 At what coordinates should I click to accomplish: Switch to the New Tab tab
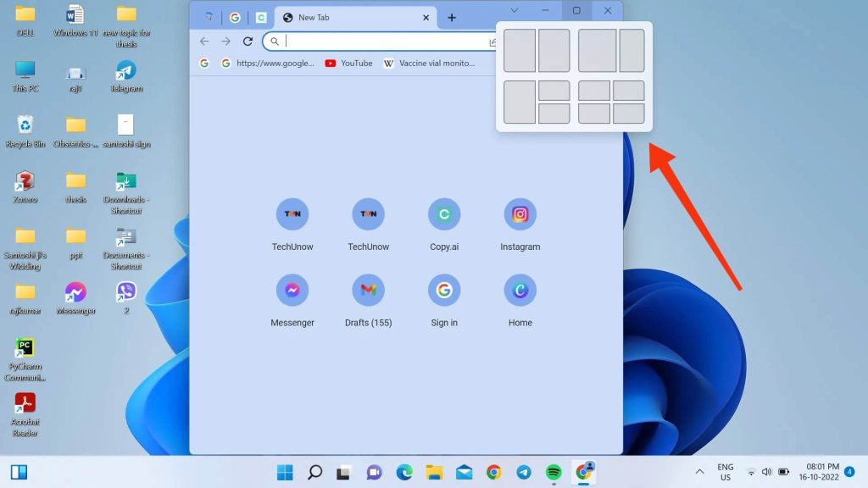pyautogui.click(x=356, y=18)
